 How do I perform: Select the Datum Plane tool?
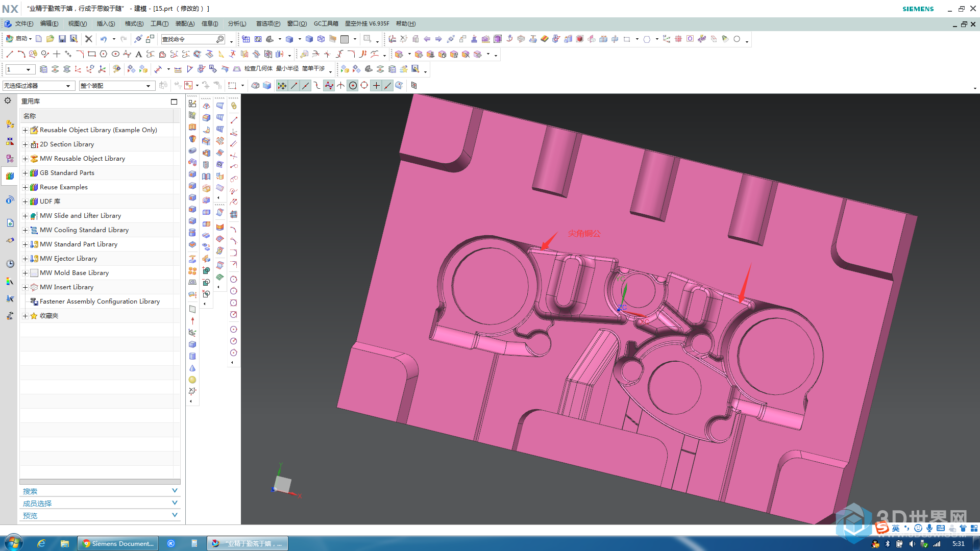click(192, 309)
